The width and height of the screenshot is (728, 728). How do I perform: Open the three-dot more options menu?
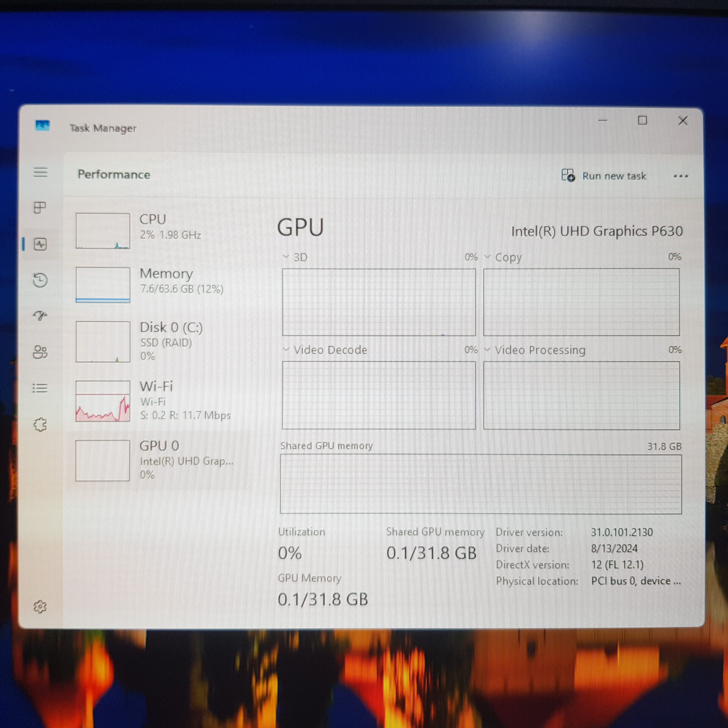(x=681, y=176)
